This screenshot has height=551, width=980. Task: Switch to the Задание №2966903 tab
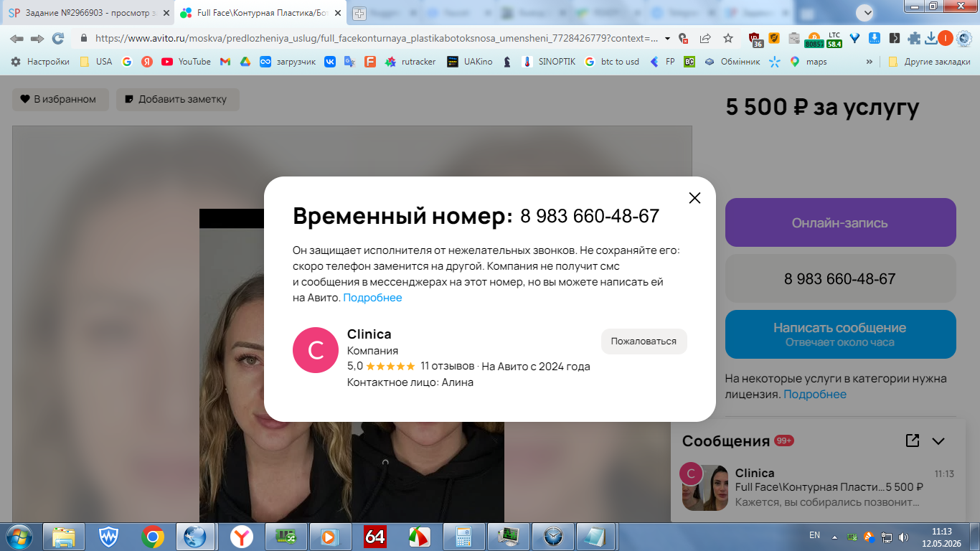pyautogui.click(x=87, y=13)
